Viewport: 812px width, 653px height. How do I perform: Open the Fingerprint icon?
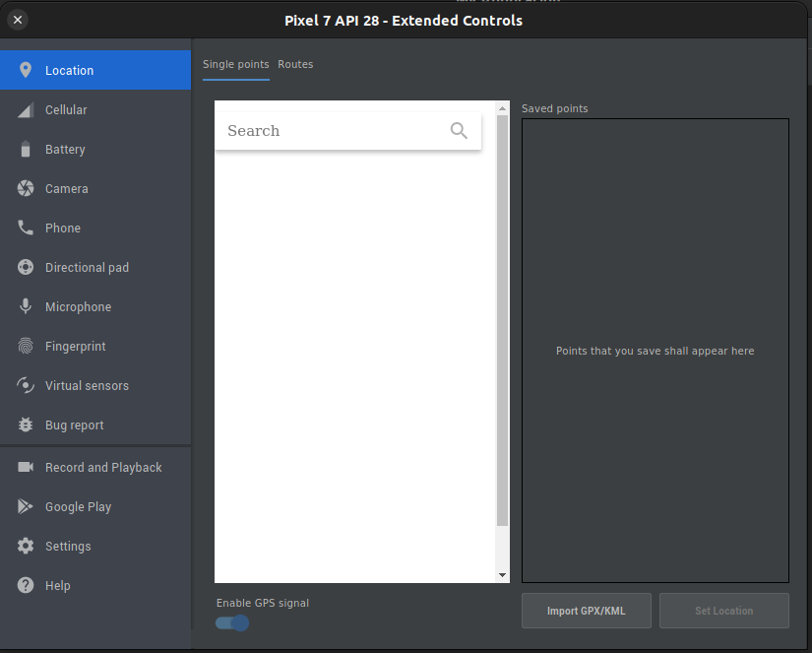26,346
